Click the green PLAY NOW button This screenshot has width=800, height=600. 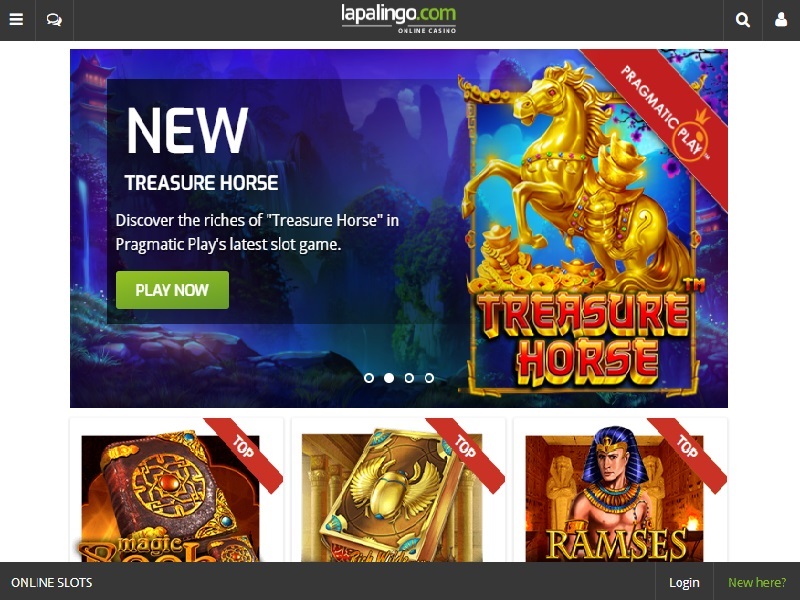click(x=172, y=290)
